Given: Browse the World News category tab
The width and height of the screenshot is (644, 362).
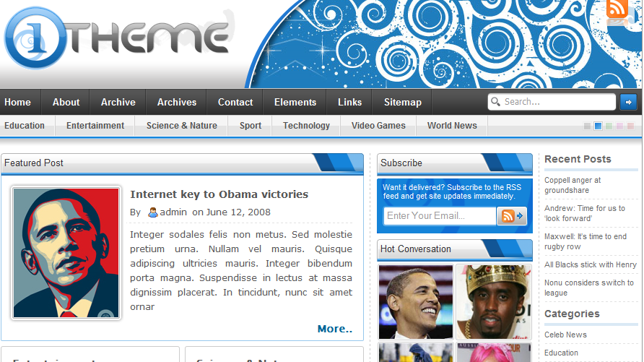Looking at the screenshot, I should point(452,126).
